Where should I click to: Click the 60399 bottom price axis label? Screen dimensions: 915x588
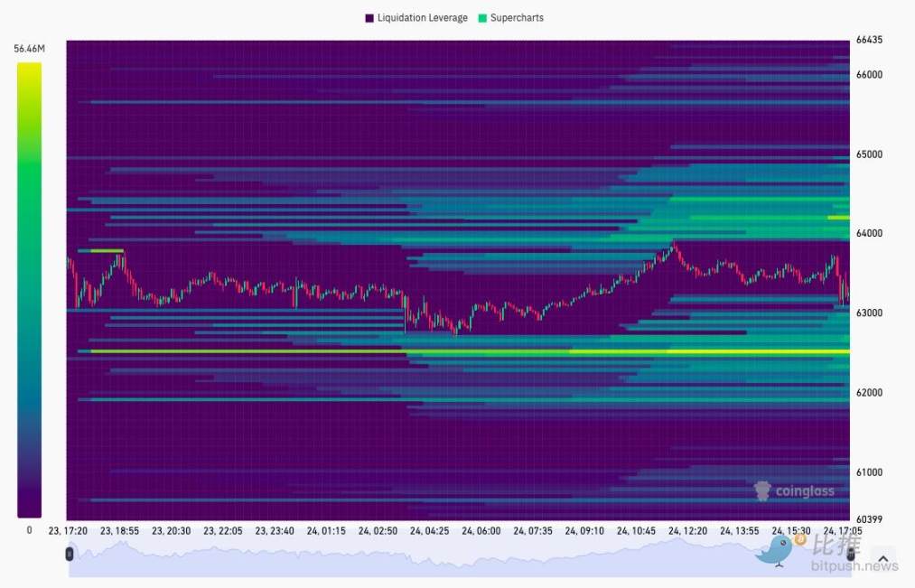click(x=869, y=518)
